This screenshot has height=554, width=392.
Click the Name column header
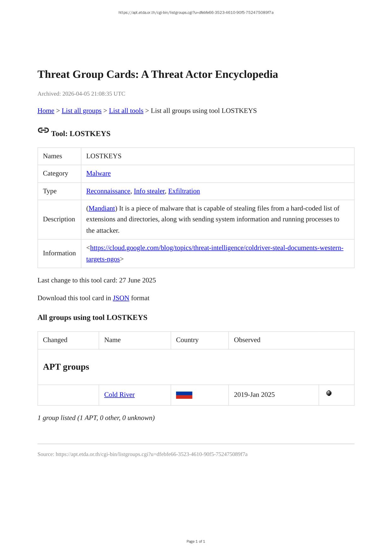point(112,340)
